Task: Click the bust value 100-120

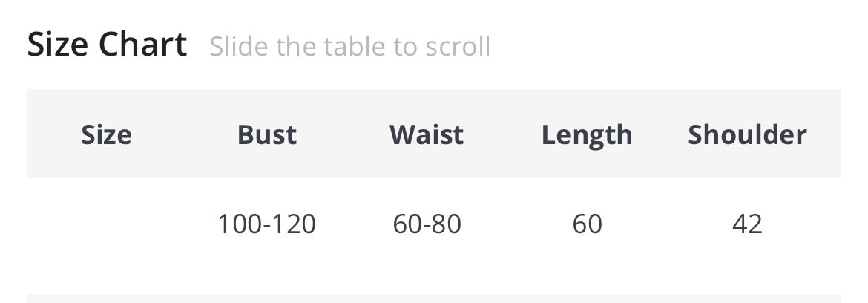Action: [x=266, y=224]
